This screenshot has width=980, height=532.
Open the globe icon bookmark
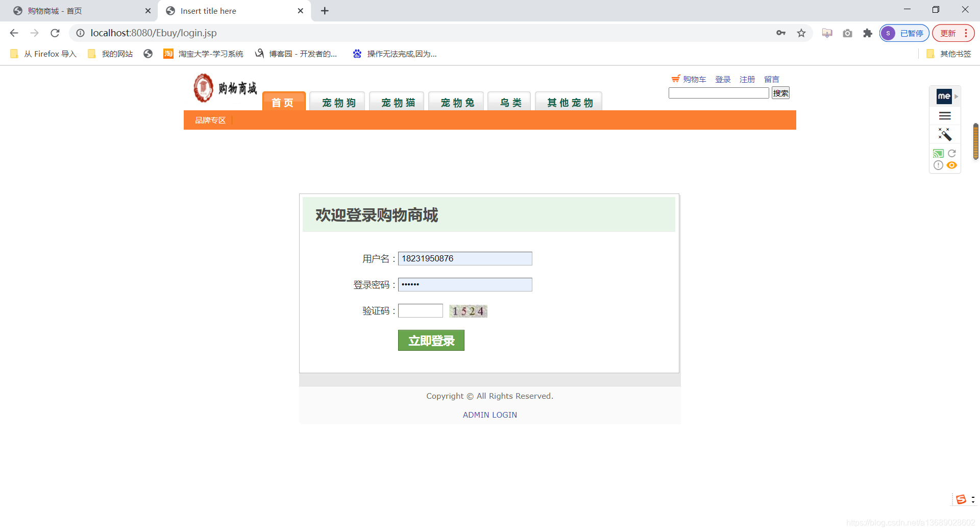[x=148, y=54]
